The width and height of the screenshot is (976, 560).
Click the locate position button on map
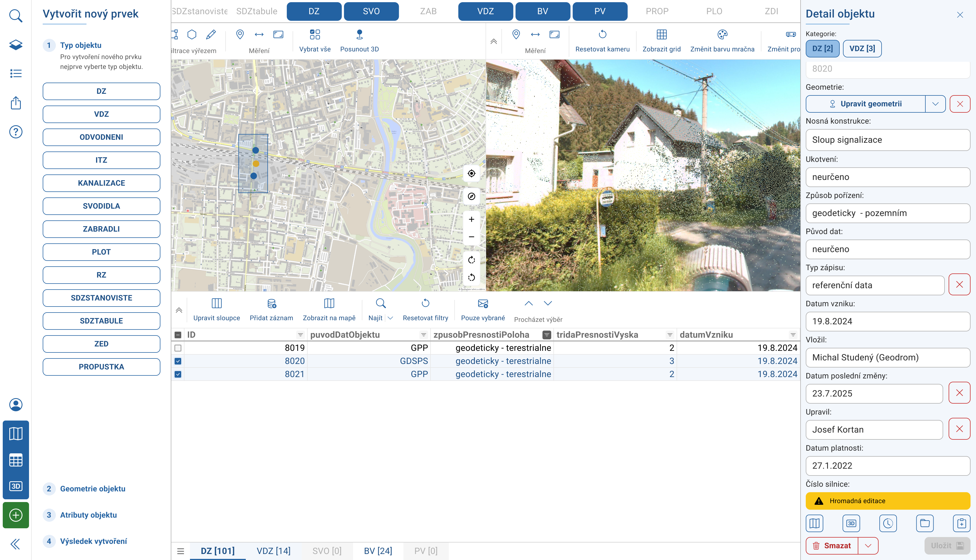(471, 173)
